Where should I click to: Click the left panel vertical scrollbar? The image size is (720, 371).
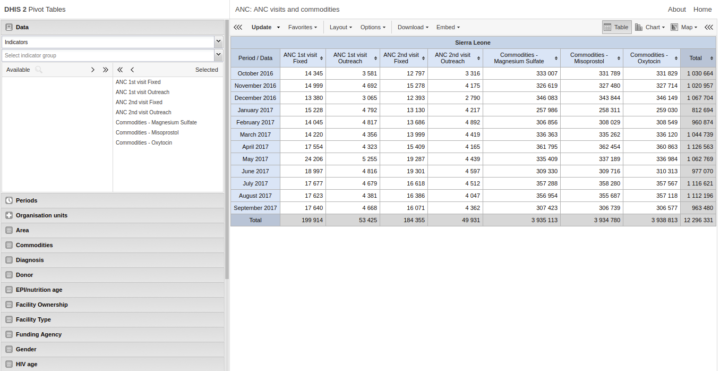click(226, 149)
